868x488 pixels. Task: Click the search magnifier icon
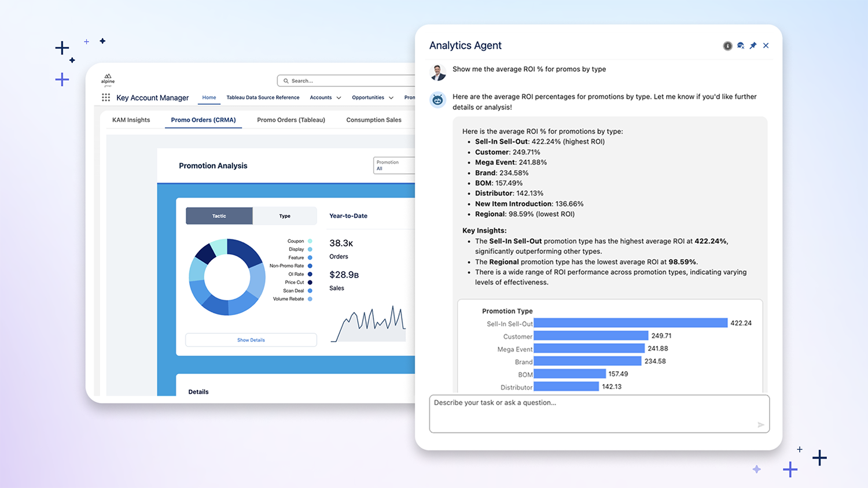pyautogui.click(x=286, y=81)
